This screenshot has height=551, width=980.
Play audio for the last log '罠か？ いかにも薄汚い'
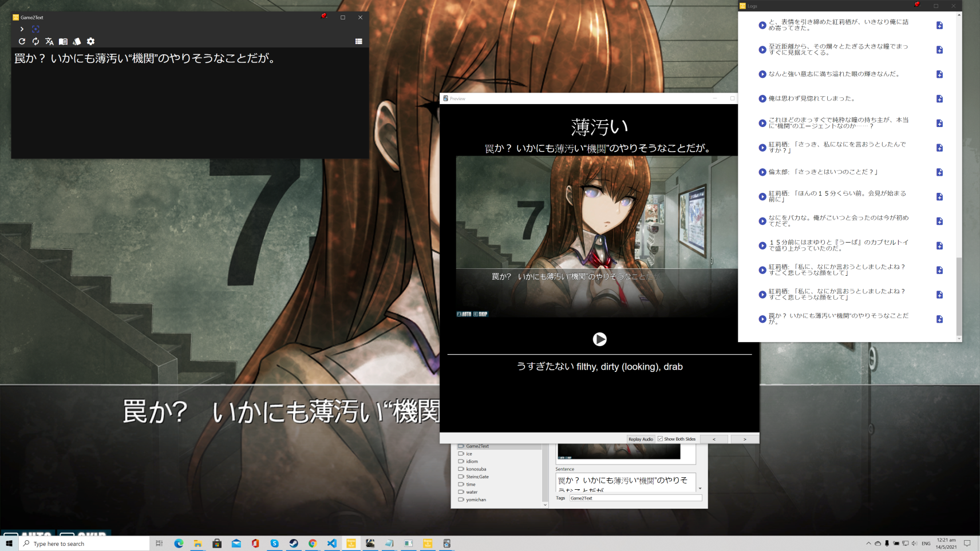coord(762,319)
